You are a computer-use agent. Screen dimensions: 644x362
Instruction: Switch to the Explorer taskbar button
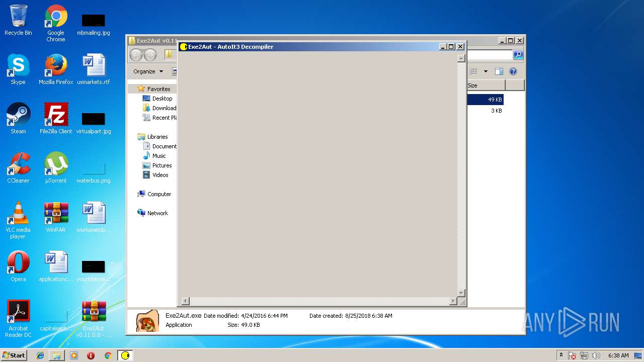[57, 355]
